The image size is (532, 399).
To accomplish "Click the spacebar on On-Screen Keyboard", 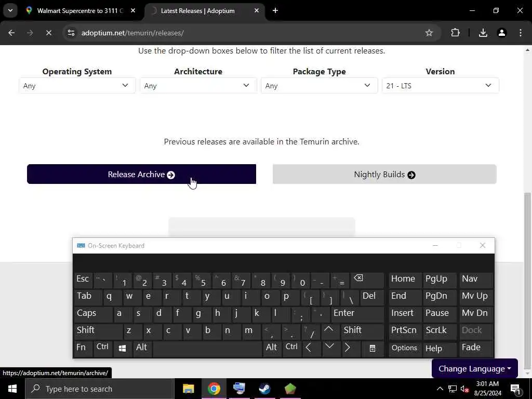I will (207, 348).
